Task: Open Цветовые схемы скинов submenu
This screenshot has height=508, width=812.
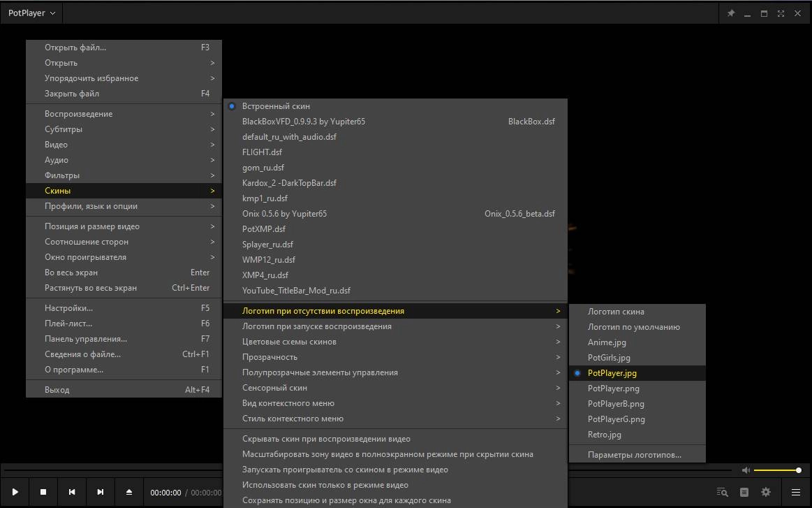Action: click(x=396, y=342)
